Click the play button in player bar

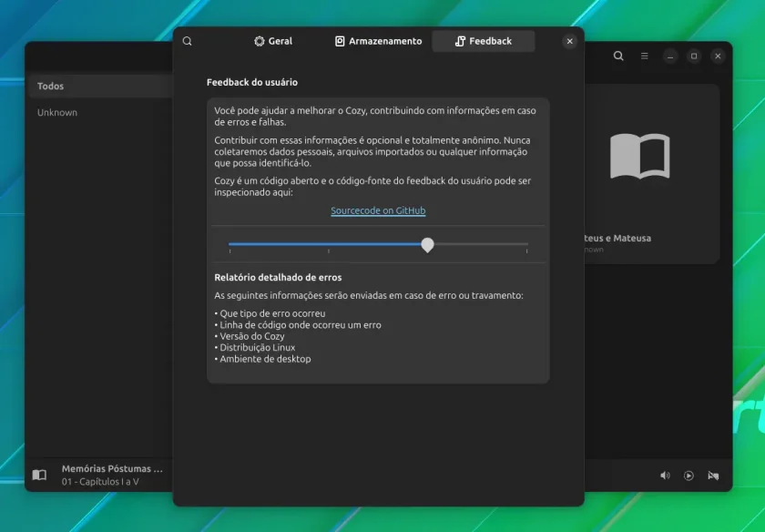(x=688, y=476)
